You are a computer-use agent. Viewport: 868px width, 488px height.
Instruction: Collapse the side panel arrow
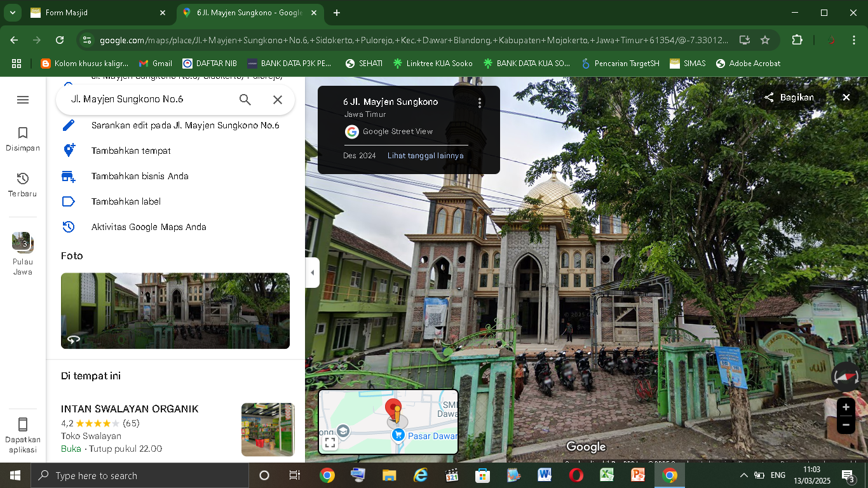(x=312, y=273)
